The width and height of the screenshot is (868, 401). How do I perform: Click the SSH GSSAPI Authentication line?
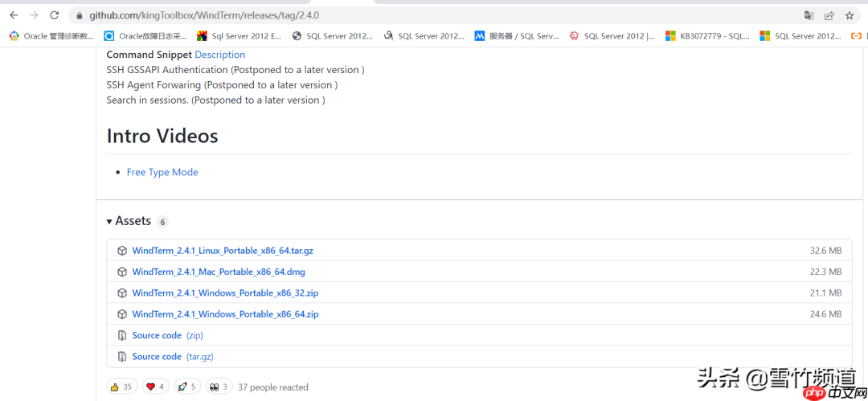coord(235,70)
